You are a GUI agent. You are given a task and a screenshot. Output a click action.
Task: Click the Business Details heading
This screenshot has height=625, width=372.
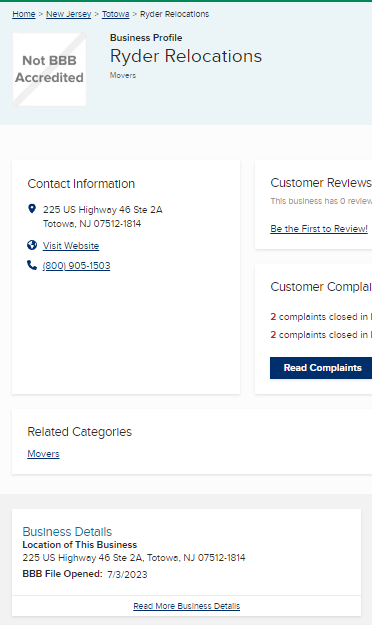(67, 532)
